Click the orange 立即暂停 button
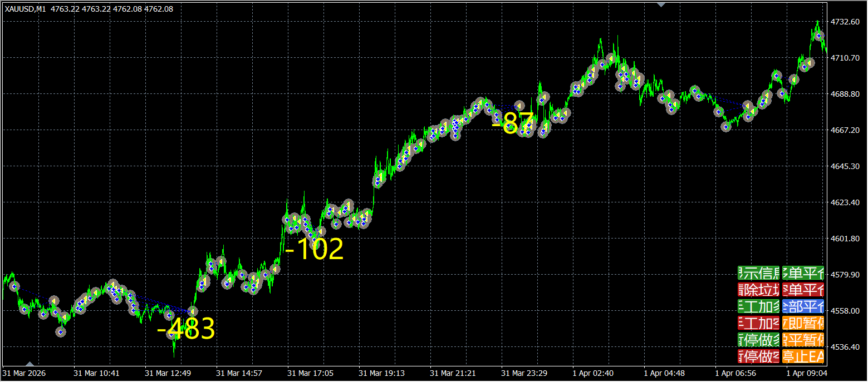The height and width of the screenshot is (382, 868). click(x=803, y=323)
